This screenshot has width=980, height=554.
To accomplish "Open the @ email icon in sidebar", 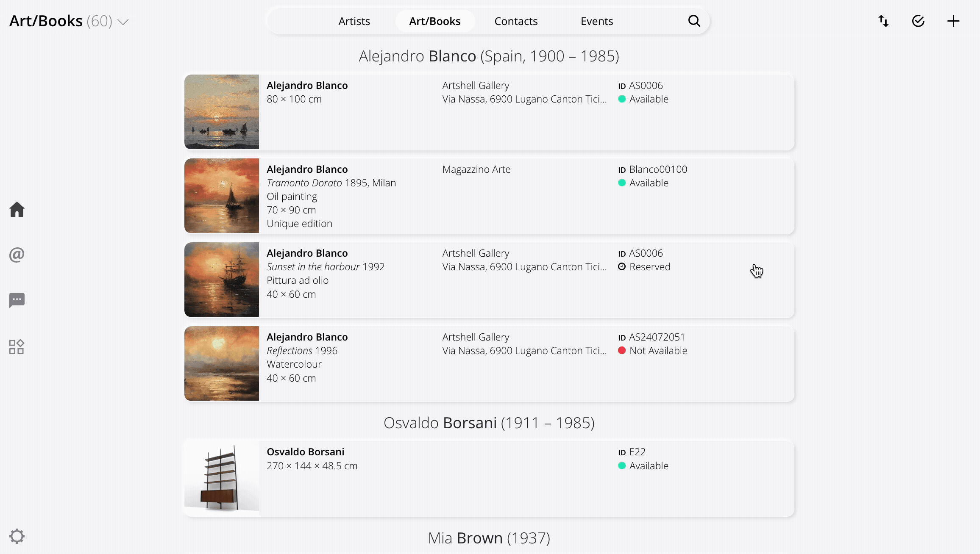I will [x=17, y=255].
